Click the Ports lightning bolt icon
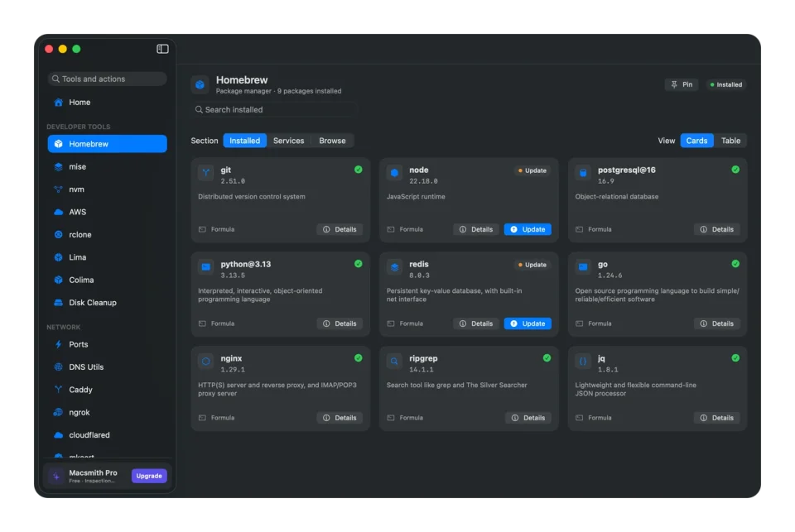 [58, 344]
